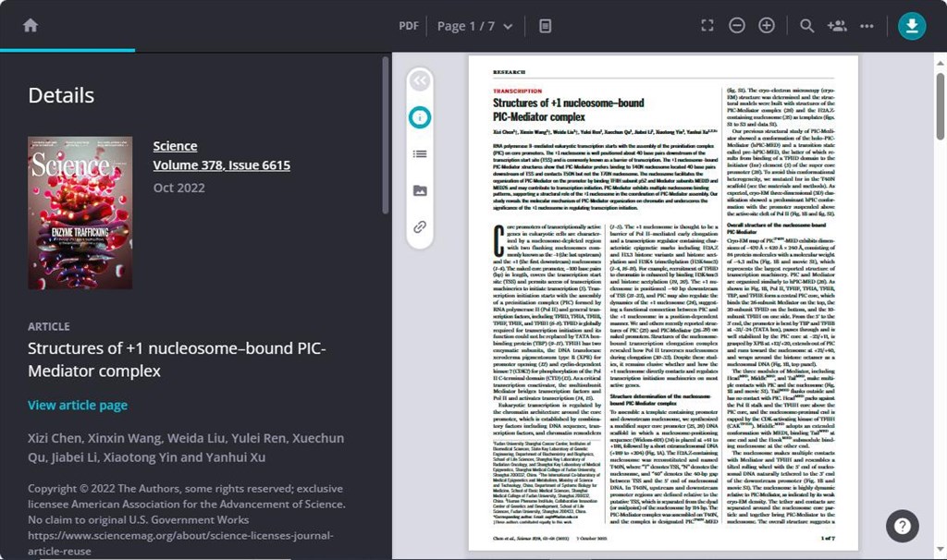
Task: Open the share with others icon
Action: pyautogui.click(x=836, y=25)
